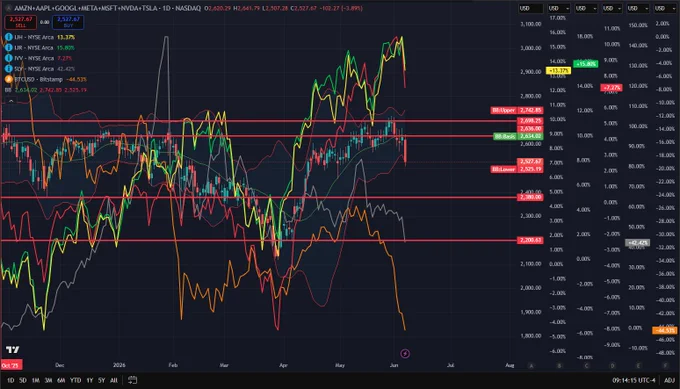This screenshot has height=389, width=680.
Task: Open USD dropdown above the 11.00% scale
Action: [612, 8]
